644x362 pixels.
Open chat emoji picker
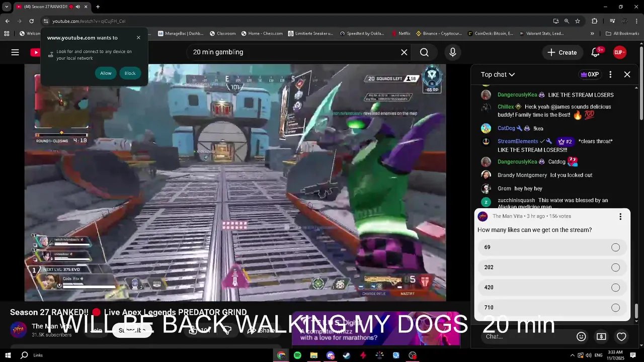581,336
